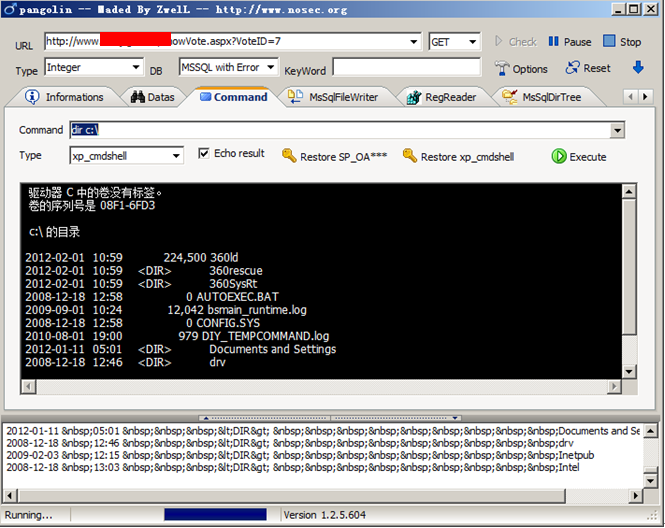
Task: Open the Integer type dropdown
Action: click(x=137, y=68)
